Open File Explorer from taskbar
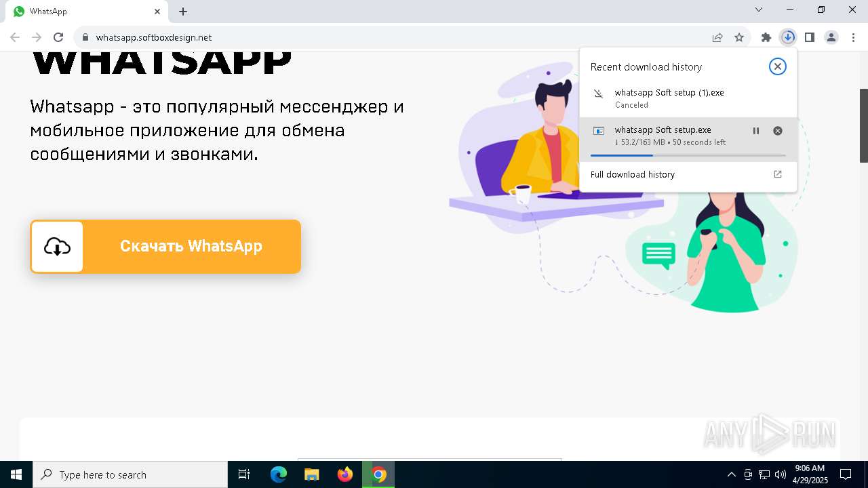Viewport: 868px width, 488px height. [x=311, y=474]
